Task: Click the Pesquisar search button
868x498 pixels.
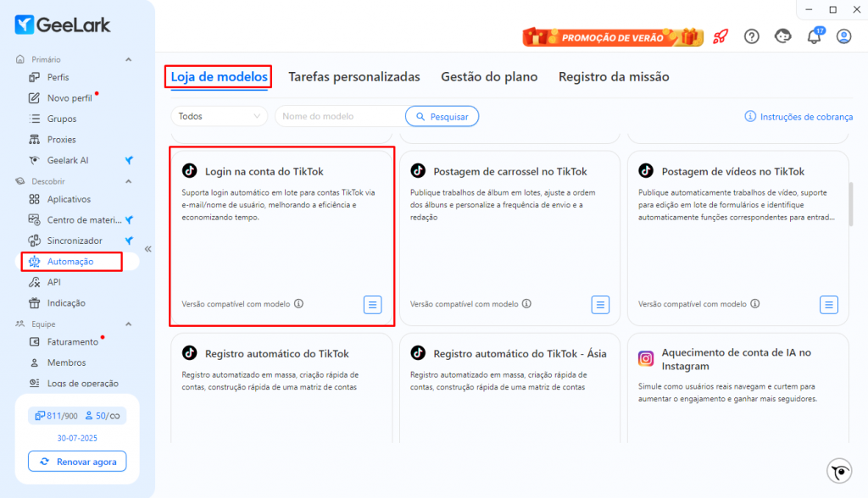Action: (442, 116)
